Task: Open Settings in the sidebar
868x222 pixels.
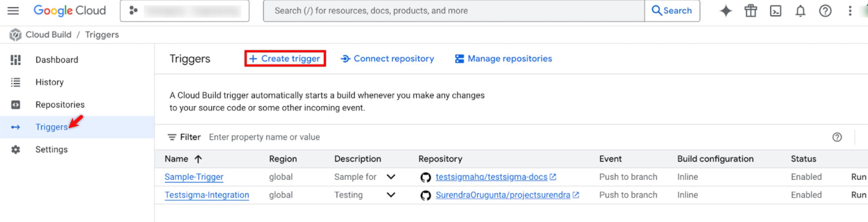Action: [x=51, y=149]
